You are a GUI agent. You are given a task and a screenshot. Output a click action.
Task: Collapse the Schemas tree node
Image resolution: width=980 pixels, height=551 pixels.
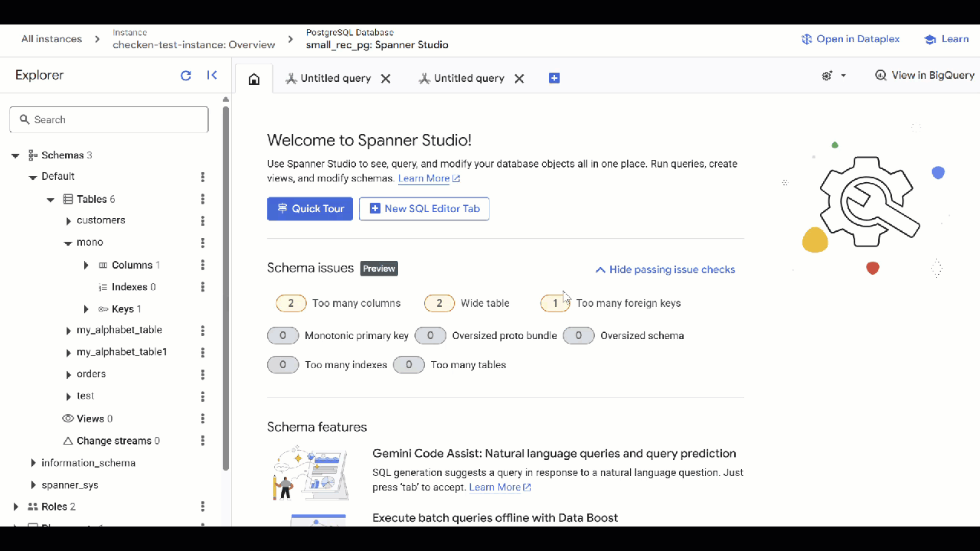(15, 155)
